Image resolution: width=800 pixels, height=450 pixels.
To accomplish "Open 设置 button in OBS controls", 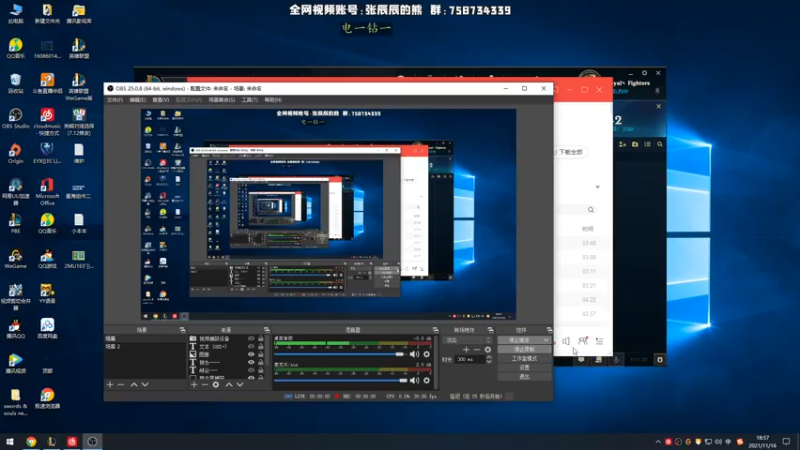I will pos(524,367).
